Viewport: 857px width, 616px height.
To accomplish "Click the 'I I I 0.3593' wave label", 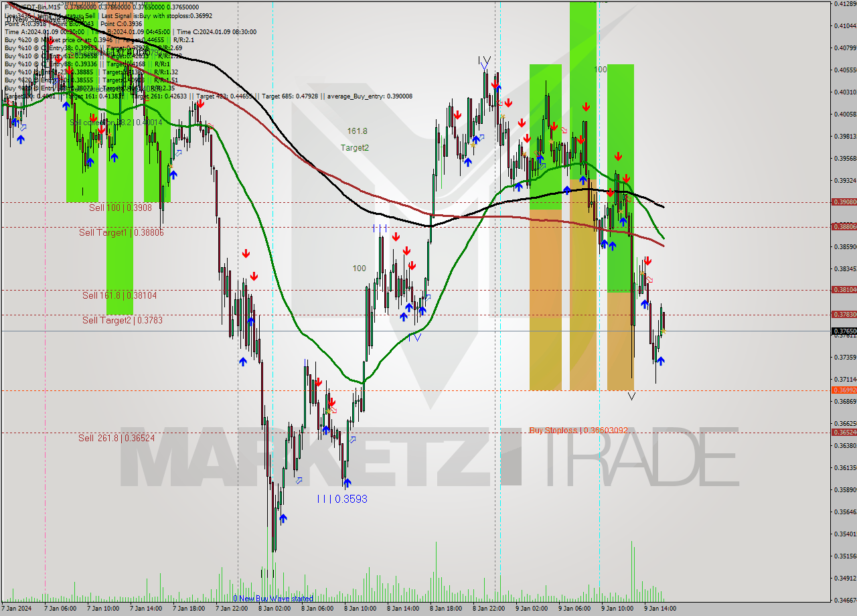I will 342,499.
